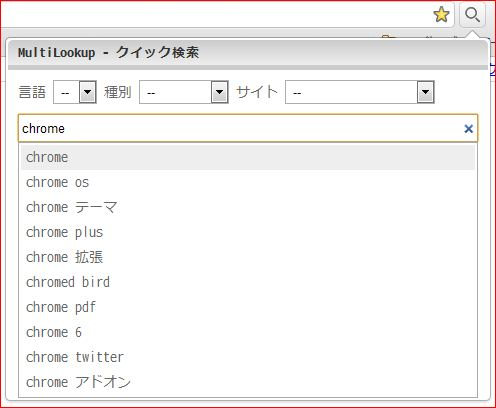
Task: Choose the 'chrome 6' suggestion
Action: point(248,332)
